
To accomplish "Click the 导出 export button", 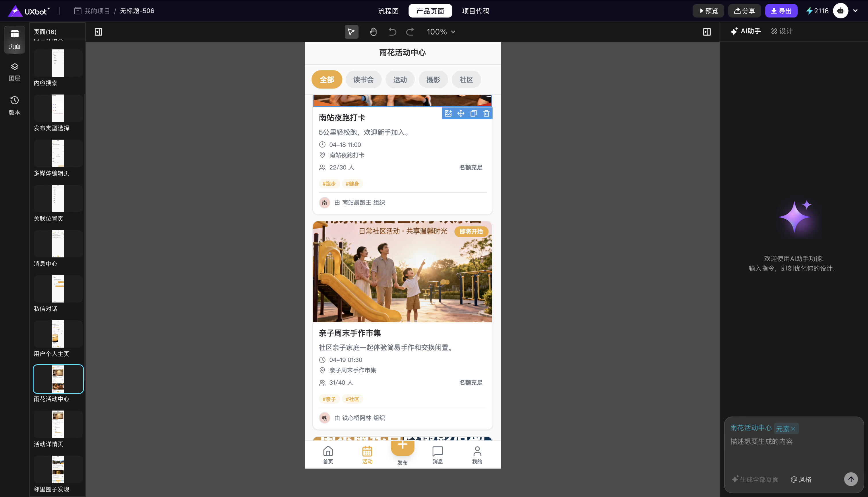I will tap(781, 11).
